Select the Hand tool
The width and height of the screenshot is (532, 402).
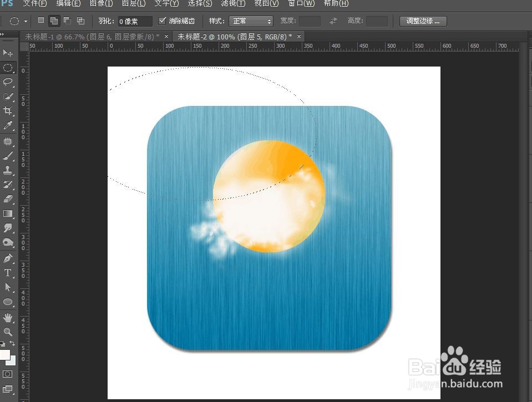pyautogui.click(x=7, y=318)
